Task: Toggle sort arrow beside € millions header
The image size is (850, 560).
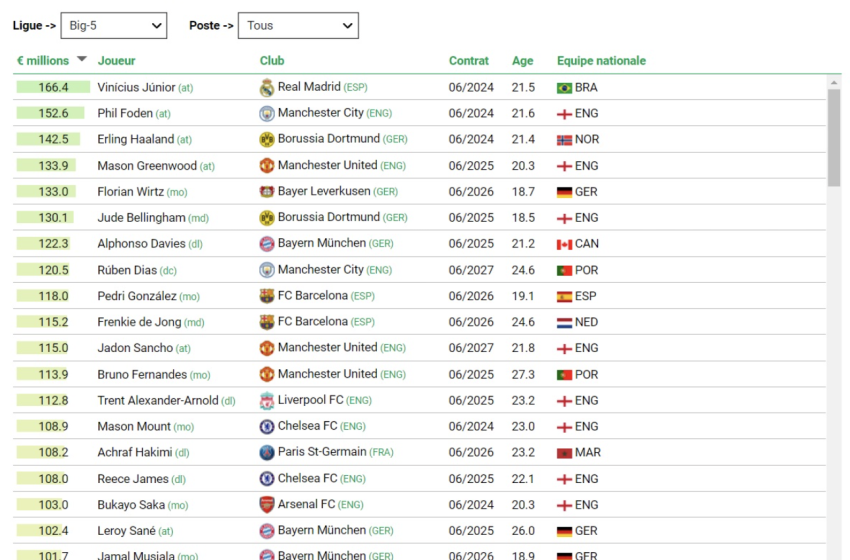Action: point(82,59)
